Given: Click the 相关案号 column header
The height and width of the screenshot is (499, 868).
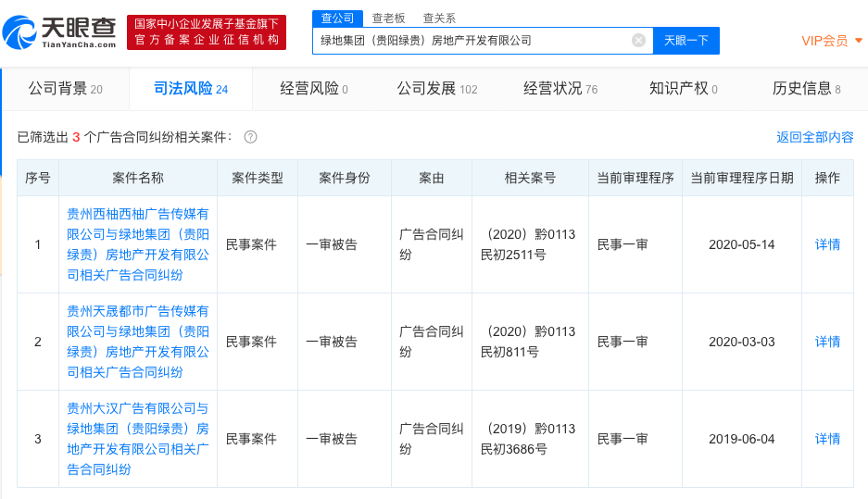Looking at the screenshot, I should pyautogui.click(x=530, y=178).
